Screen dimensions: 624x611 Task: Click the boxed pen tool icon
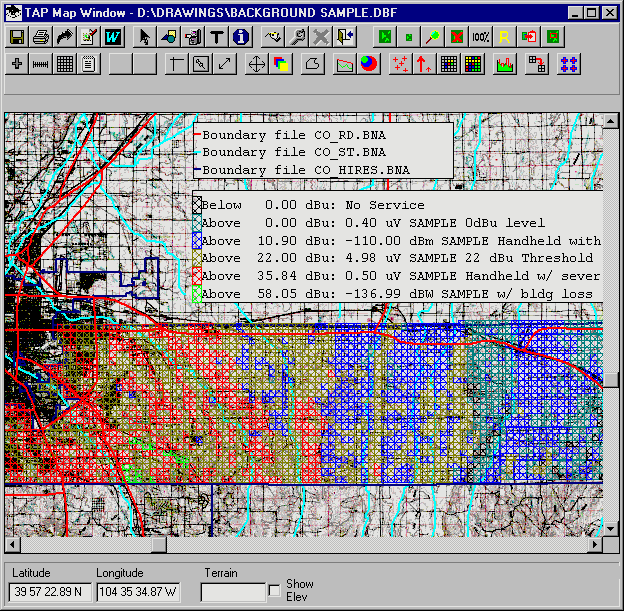[x=201, y=64]
